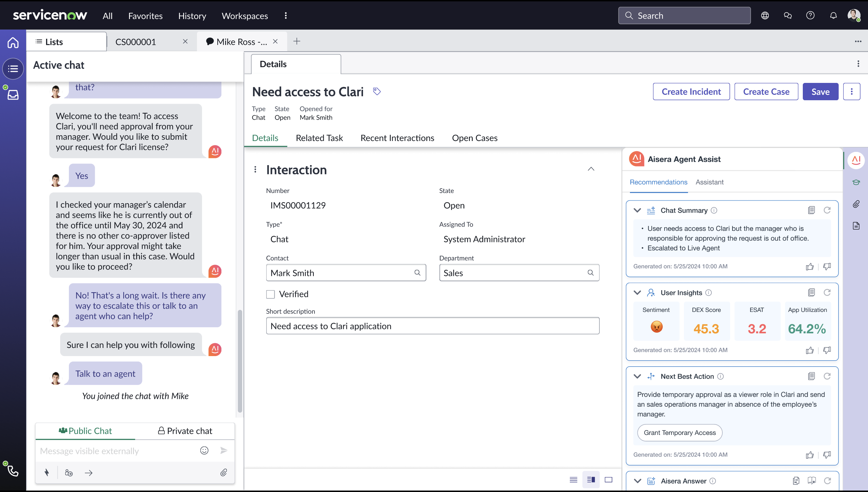The width and height of the screenshot is (868, 492).
Task: Select the split-pane layout view toggle
Action: coord(591,479)
